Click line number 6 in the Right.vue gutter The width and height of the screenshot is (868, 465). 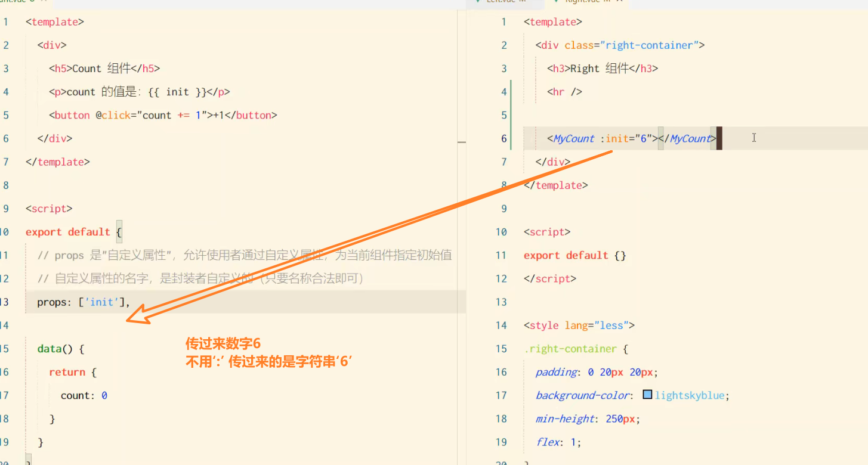(503, 138)
